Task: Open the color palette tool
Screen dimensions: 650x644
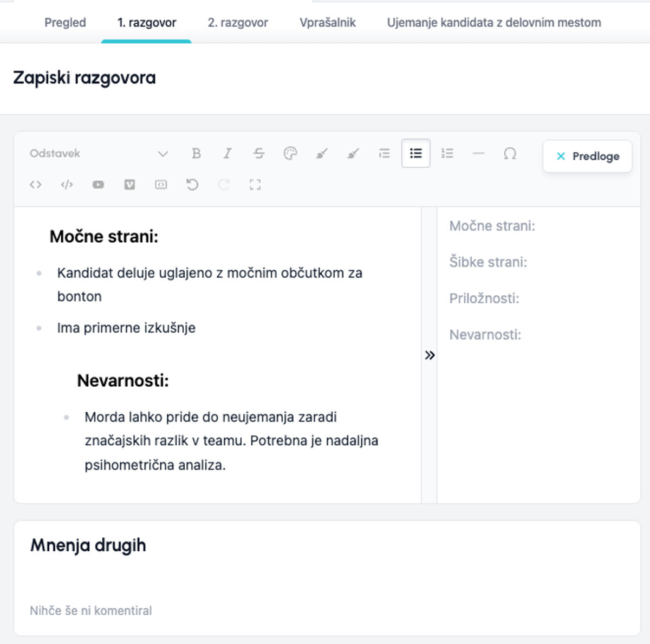Action: [x=290, y=153]
